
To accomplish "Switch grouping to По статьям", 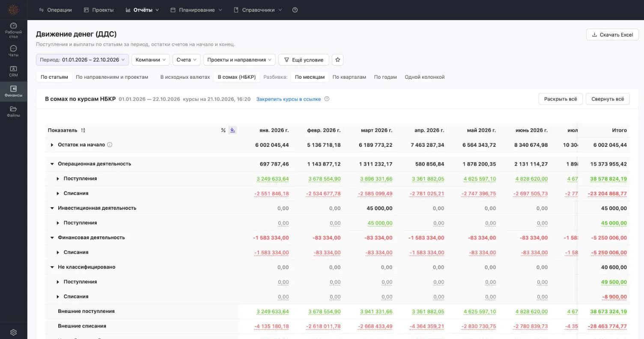I will click(x=54, y=77).
